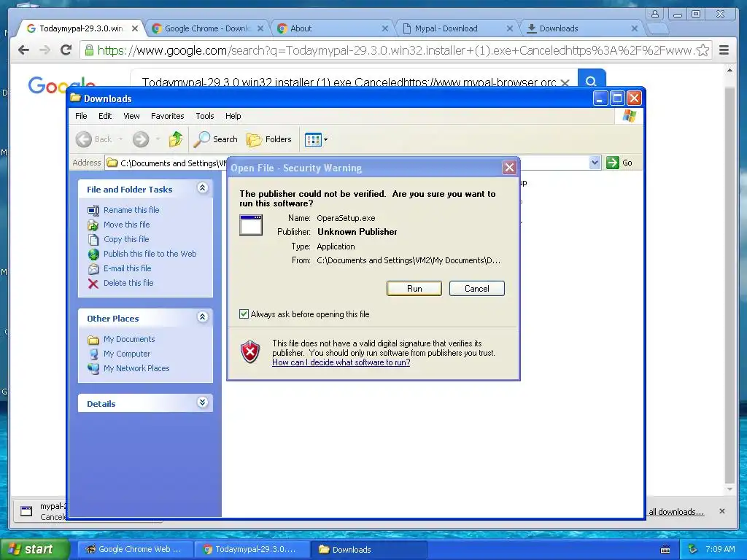The width and height of the screenshot is (747, 560).
Task: Close the About tab in Chrome
Action: coord(385,28)
